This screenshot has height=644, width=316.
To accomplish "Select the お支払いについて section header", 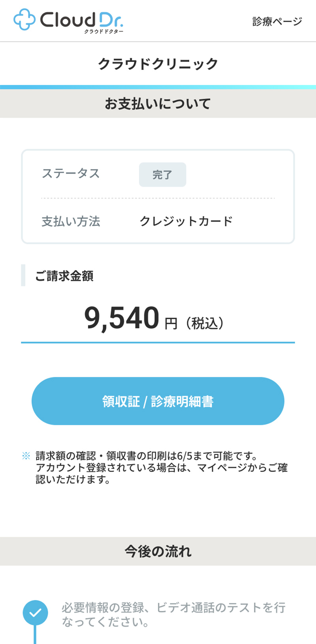I will point(158,103).
